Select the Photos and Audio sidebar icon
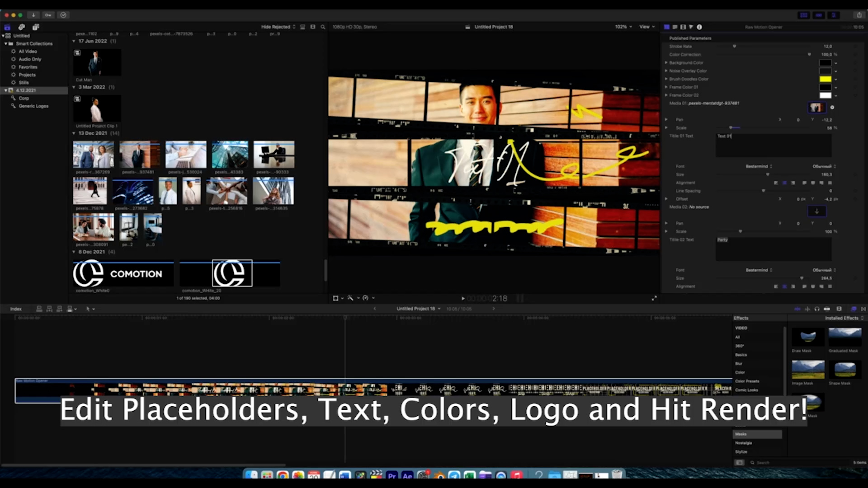 (21, 27)
